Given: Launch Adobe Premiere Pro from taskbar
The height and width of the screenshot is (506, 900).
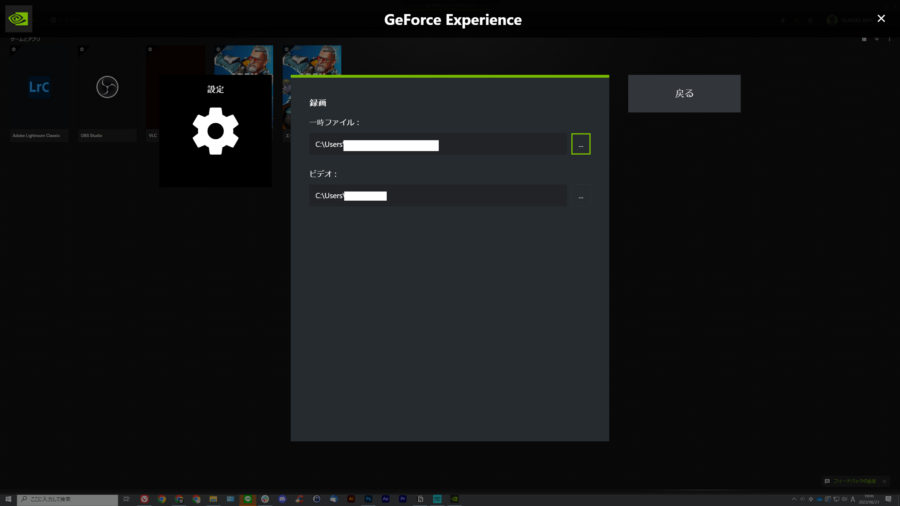Looking at the screenshot, I should point(402,499).
